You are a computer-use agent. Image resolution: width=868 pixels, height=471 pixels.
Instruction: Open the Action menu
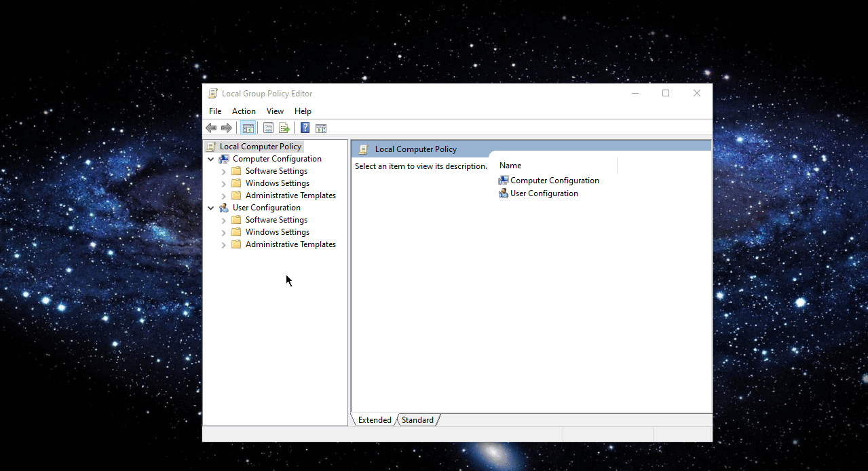coord(244,111)
